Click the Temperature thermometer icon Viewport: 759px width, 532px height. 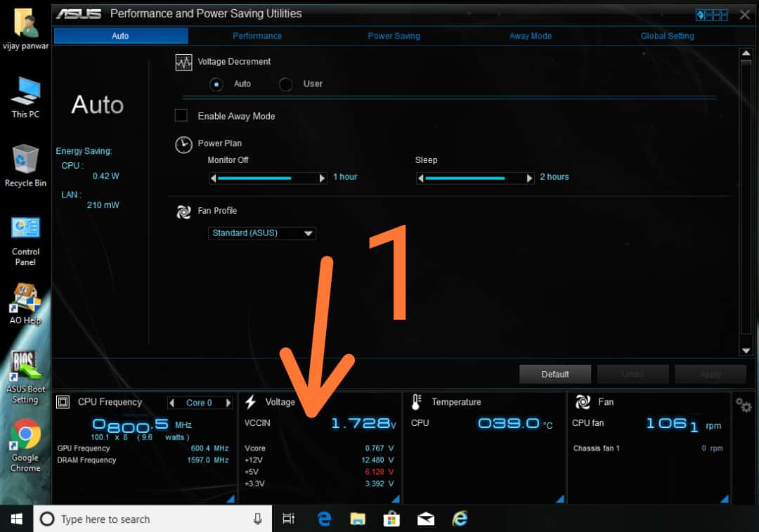[x=416, y=402]
